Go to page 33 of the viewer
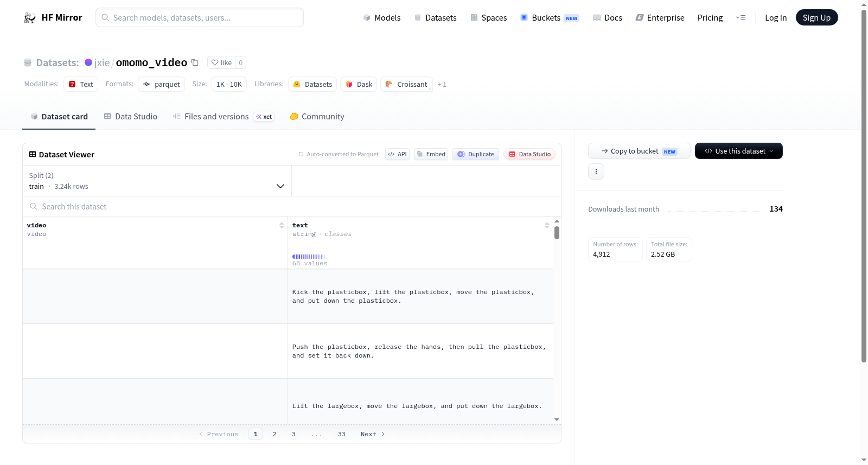 (341, 434)
